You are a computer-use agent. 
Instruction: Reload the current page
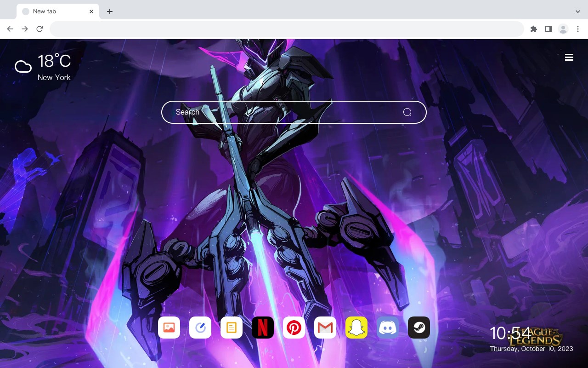tap(40, 29)
